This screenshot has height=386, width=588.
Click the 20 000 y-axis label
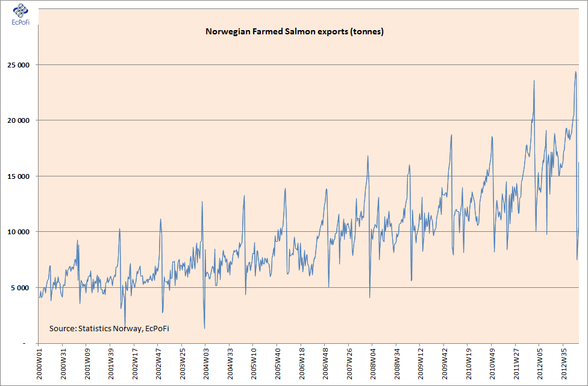coord(18,120)
